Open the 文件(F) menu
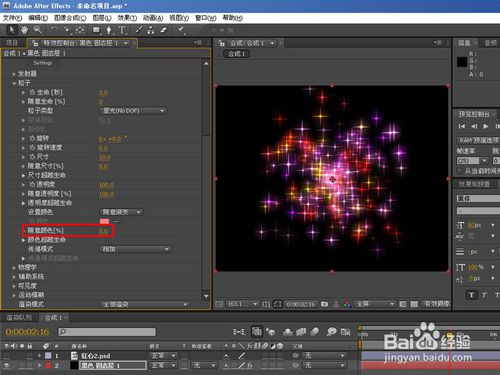The height and width of the screenshot is (375, 500). coord(12,18)
